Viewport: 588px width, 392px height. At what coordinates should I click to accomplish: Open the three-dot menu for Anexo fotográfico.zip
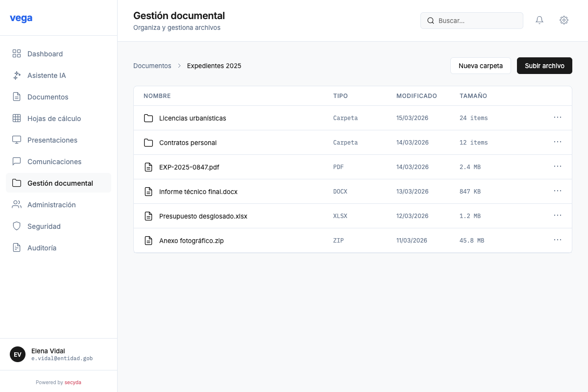pos(557,240)
